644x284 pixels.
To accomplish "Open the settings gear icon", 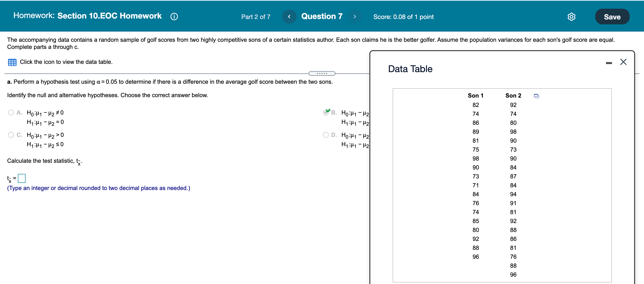I will point(571,17).
